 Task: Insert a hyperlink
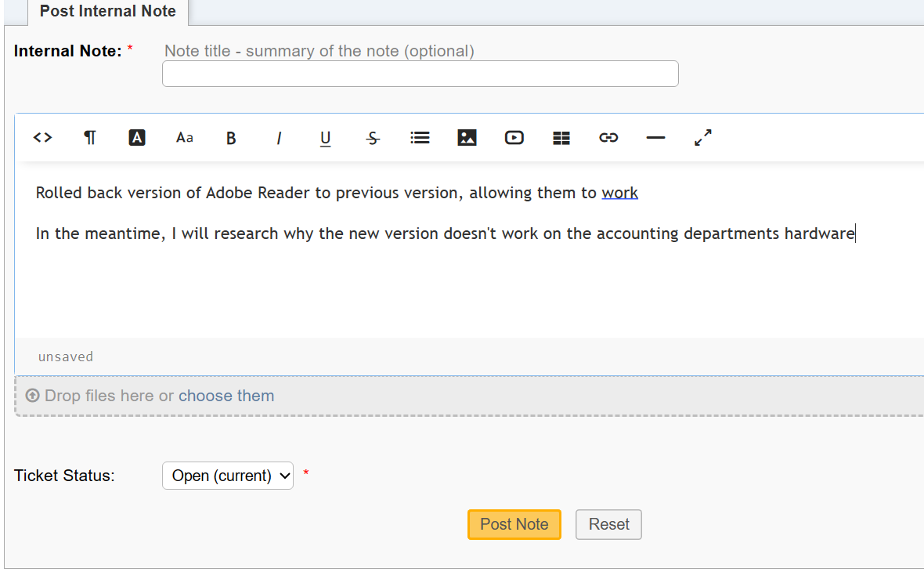tap(608, 137)
